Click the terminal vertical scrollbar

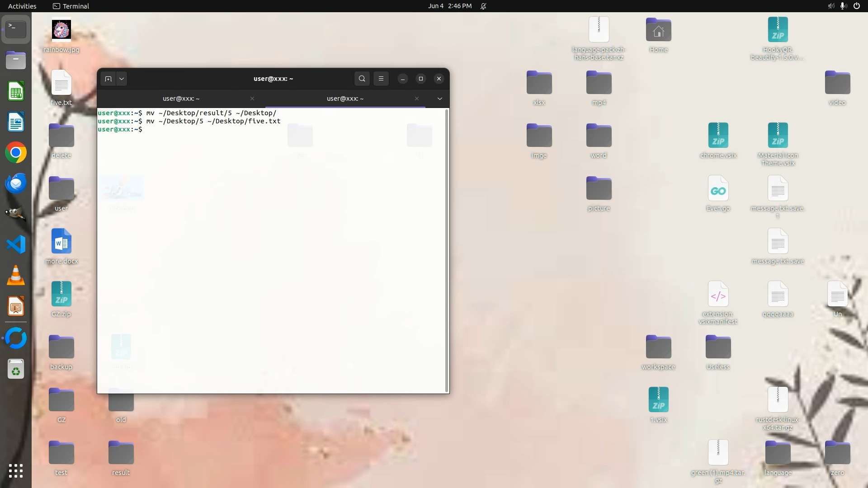point(447,251)
